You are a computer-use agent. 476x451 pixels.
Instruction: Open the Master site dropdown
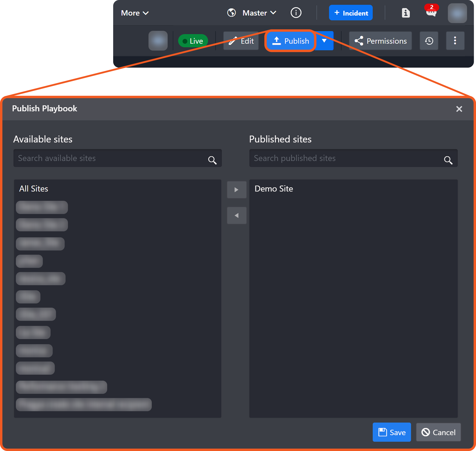click(x=259, y=13)
